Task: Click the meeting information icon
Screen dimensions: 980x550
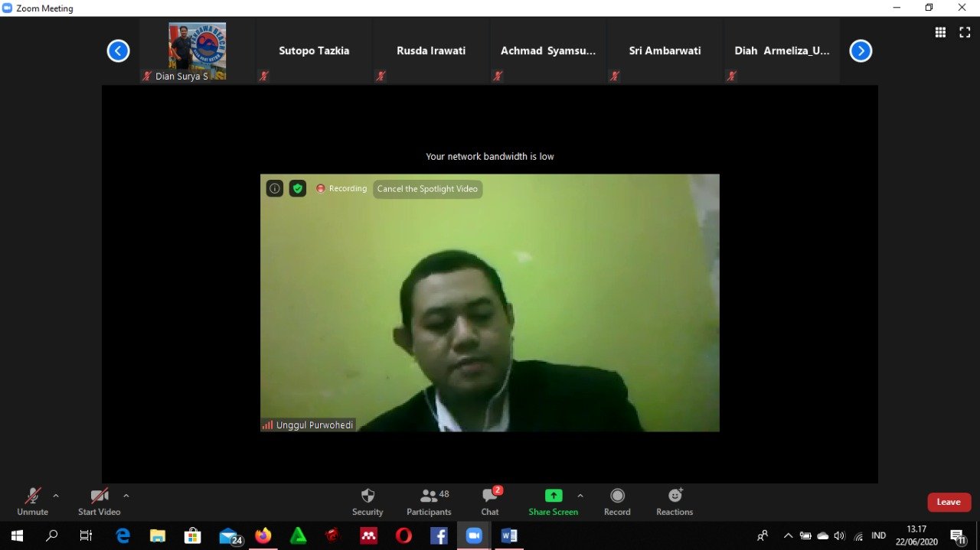Action: (275, 188)
